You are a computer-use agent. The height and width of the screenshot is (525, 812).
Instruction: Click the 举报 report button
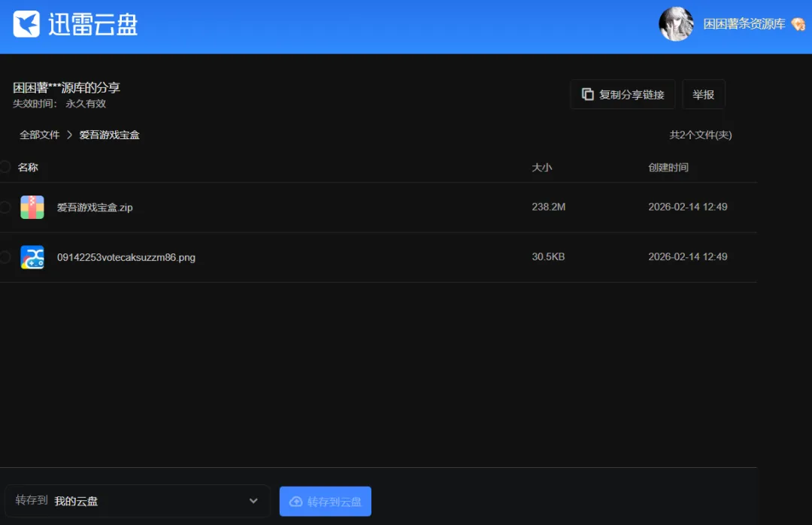pyautogui.click(x=703, y=94)
